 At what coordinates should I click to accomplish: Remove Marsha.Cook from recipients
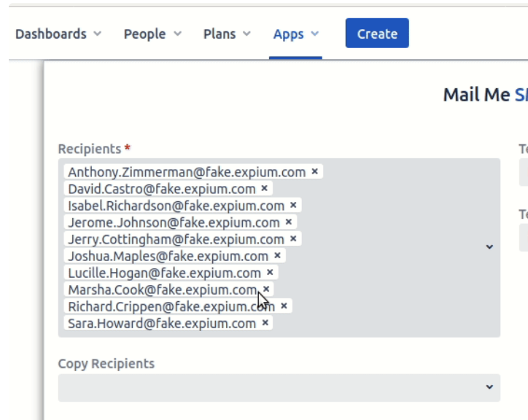pyautogui.click(x=266, y=289)
